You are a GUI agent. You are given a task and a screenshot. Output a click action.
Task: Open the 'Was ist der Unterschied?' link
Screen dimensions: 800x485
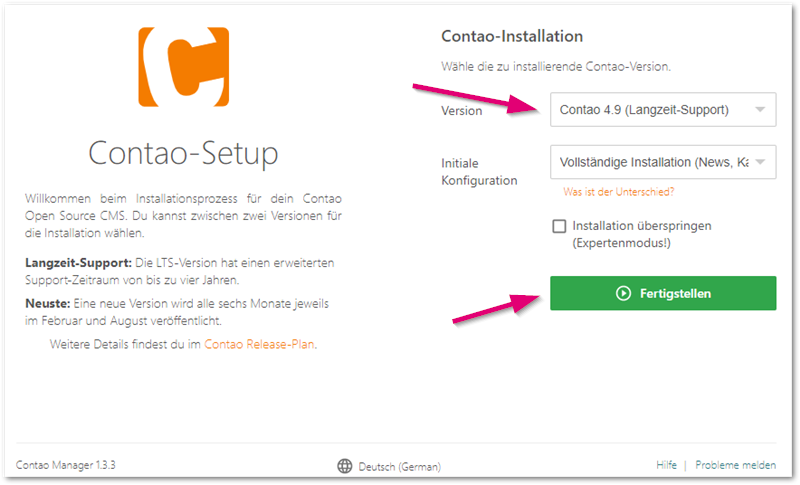(619, 192)
